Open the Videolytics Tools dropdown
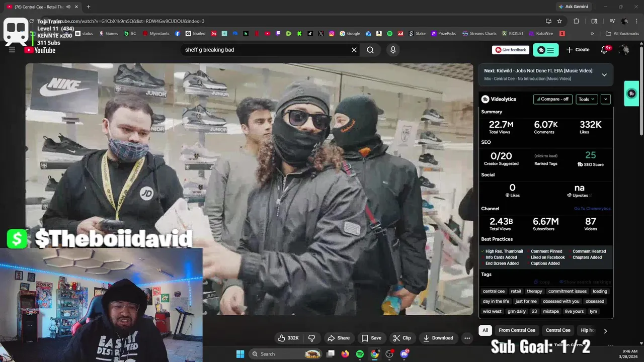The image size is (644, 362). pyautogui.click(x=587, y=99)
